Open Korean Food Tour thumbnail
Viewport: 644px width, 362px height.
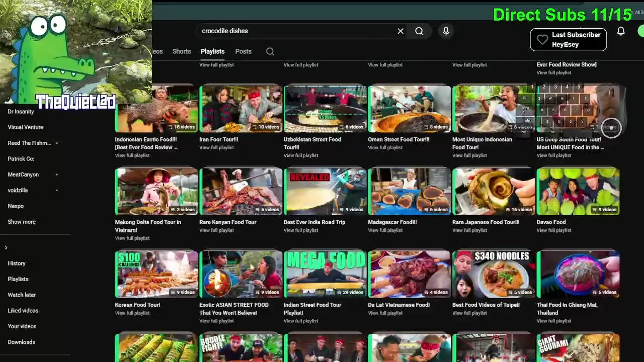coord(156,275)
